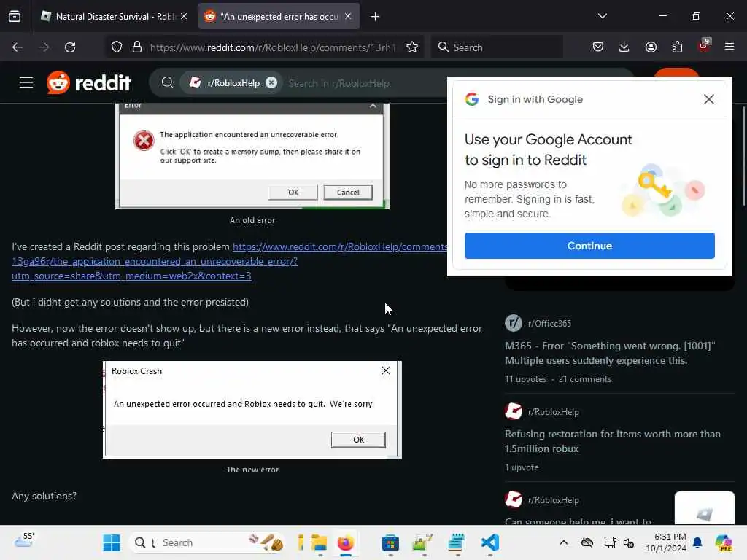Screen dimensions: 747x560
Task: Close the Natural Disaster Survival tab
Action: click(x=184, y=17)
